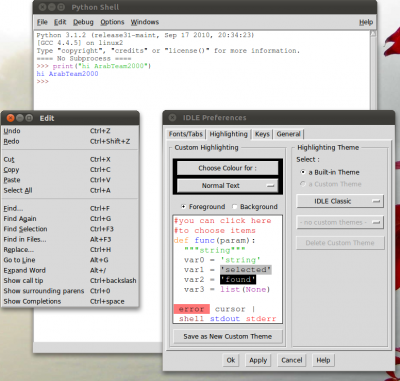Open the no custom themes dropdown

[x=340, y=222]
